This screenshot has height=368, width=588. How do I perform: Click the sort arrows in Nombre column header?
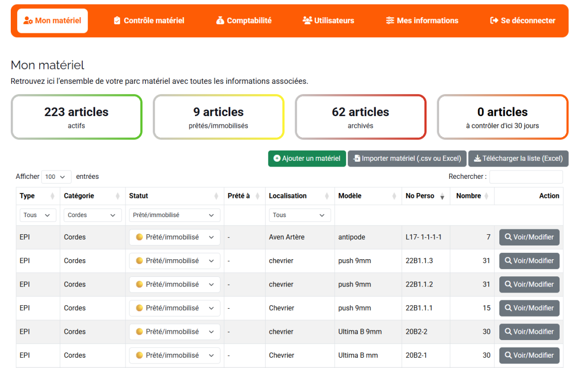[x=487, y=196]
